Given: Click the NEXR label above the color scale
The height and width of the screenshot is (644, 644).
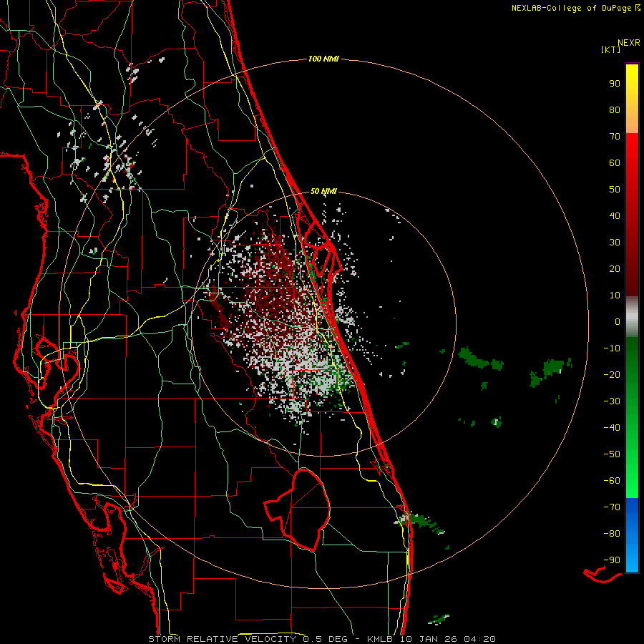Looking at the screenshot, I should [629, 43].
